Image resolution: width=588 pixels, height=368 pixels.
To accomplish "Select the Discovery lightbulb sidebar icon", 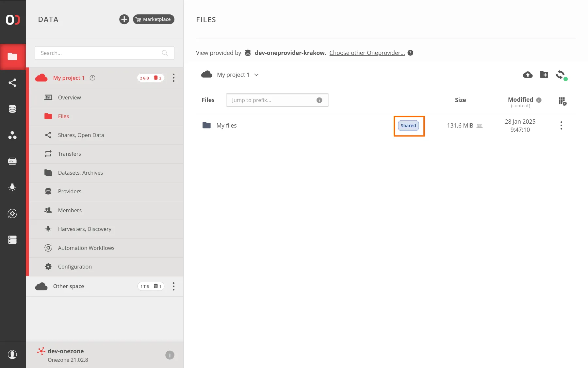I will point(13,187).
